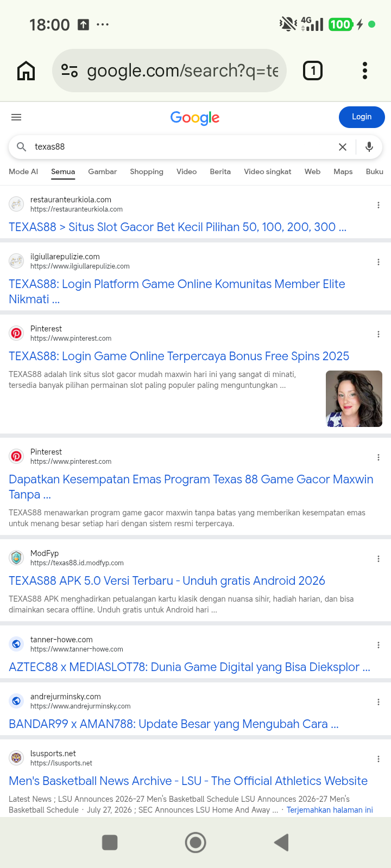Start voice search with microphone icon
The width and height of the screenshot is (391, 868).
pos(369,147)
